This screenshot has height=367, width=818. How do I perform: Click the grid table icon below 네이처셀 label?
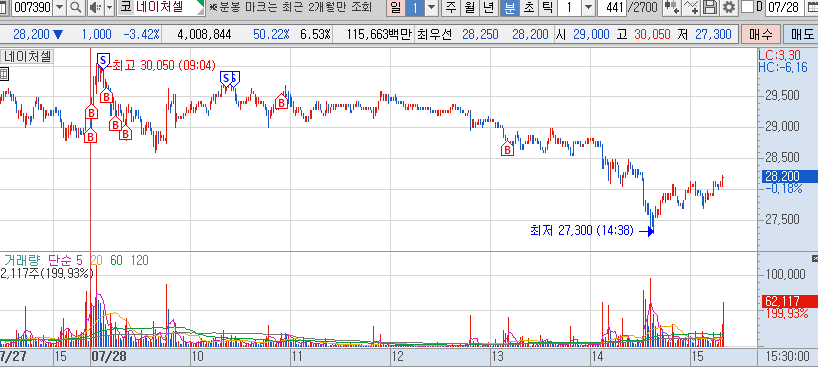[x=4, y=74]
